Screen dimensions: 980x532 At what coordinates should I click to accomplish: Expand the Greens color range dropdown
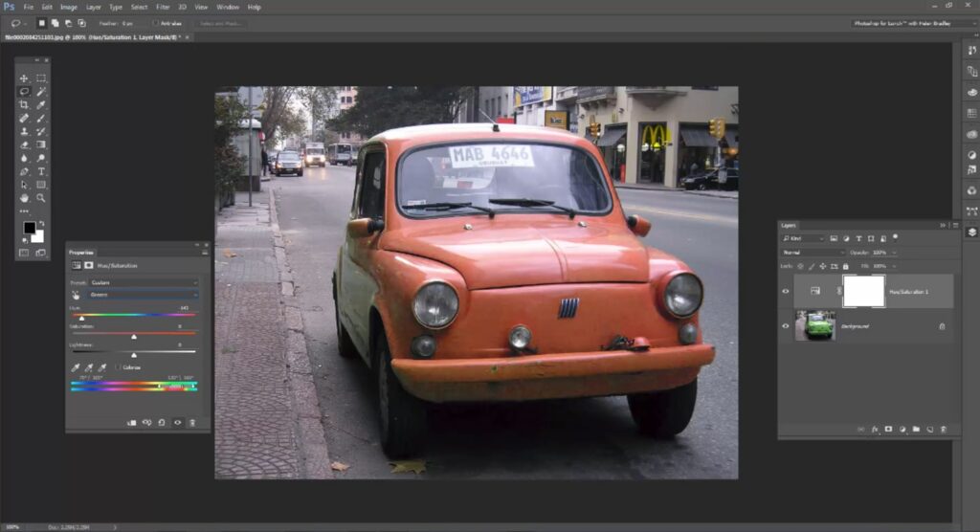[142, 295]
